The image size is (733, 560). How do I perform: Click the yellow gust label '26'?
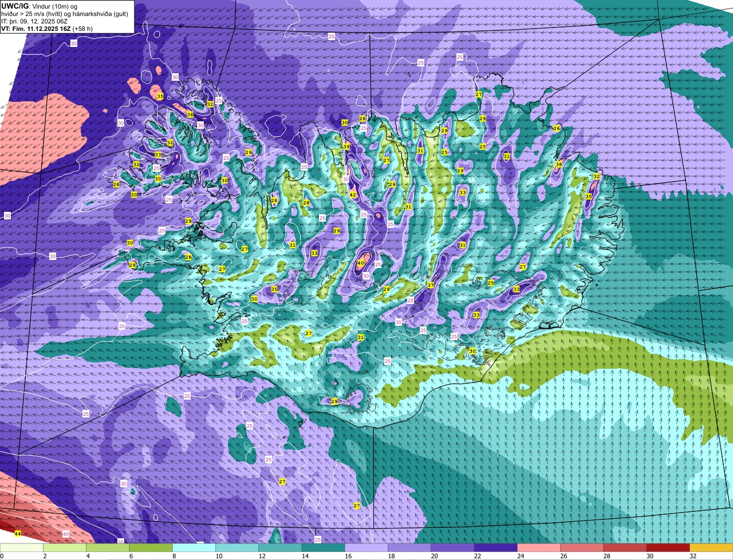click(x=556, y=128)
